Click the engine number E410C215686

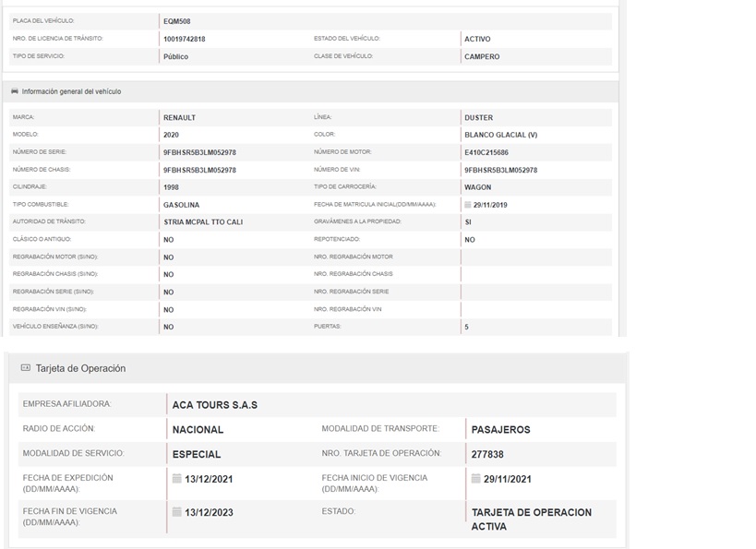coord(486,152)
